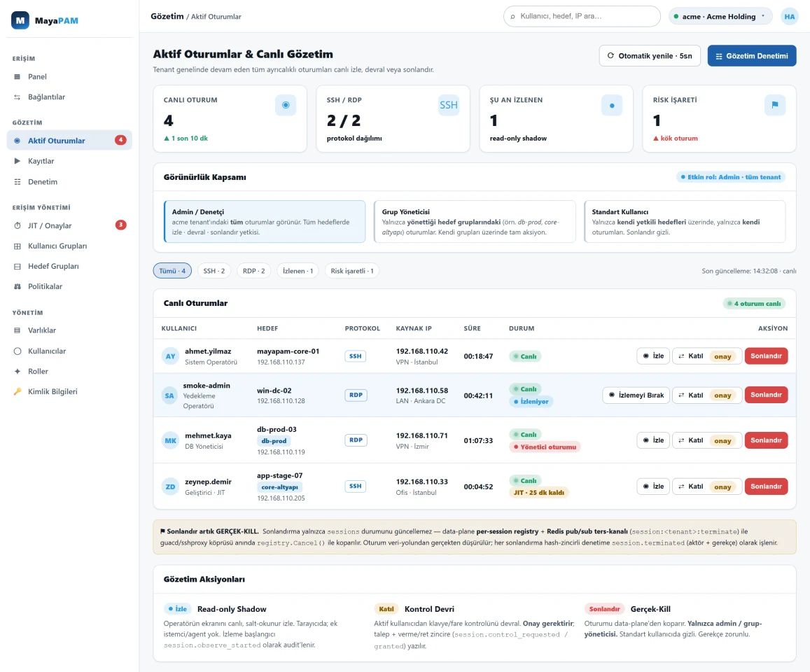Watch mehmet.kaya session with İzle
Screen dimensions: 810x672
pos(653,440)
